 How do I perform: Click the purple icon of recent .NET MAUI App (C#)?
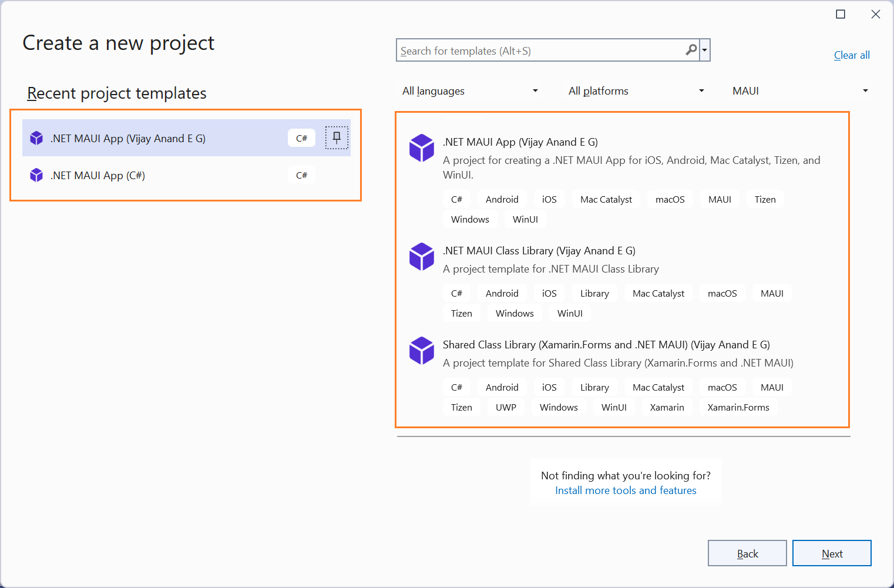(x=36, y=175)
